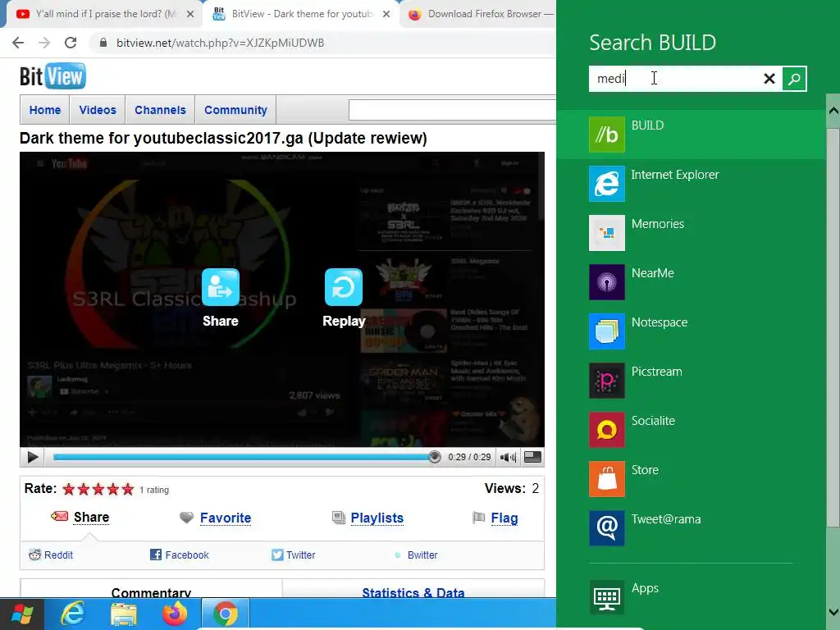Open the Channels navigation tab
The height and width of the screenshot is (630, 840).
pyautogui.click(x=160, y=110)
